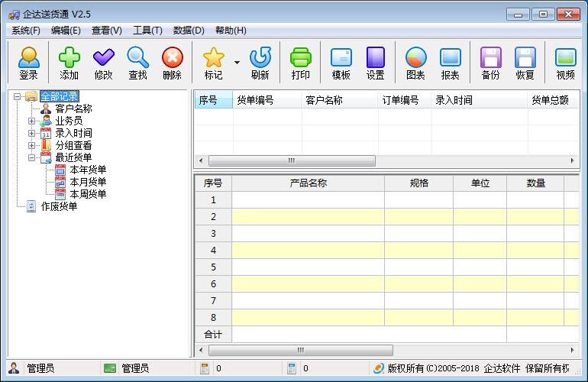
Task: Click the 客户名称 column header
Action: coord(324,100)
